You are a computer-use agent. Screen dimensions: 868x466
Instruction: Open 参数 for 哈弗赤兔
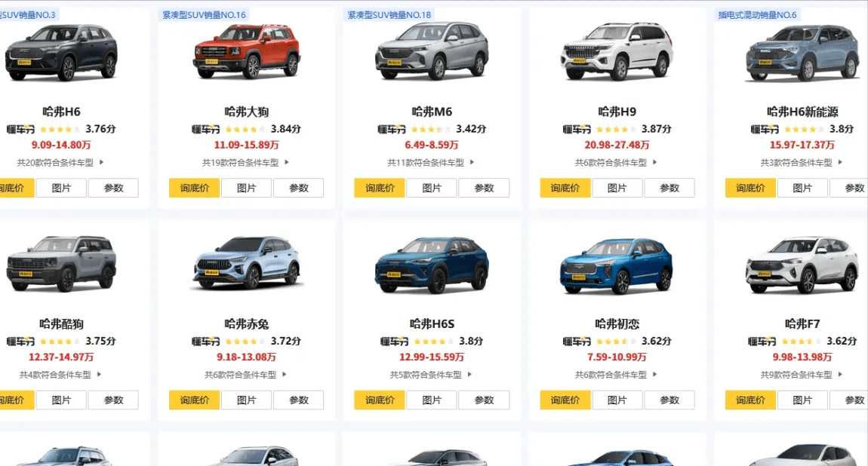point(298,400)
